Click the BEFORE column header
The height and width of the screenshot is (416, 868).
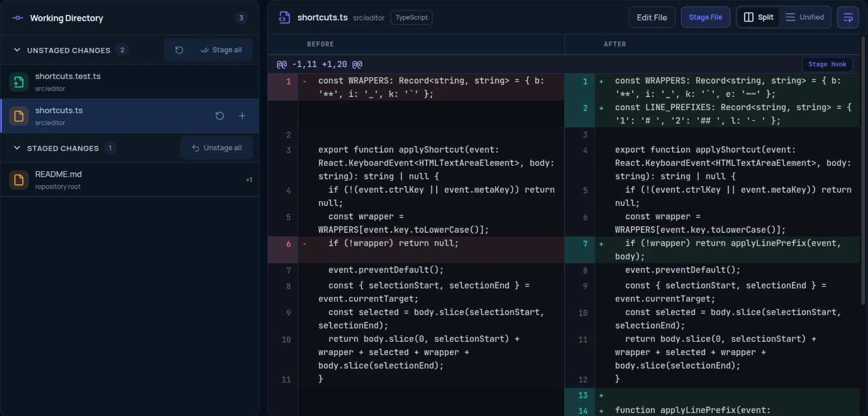[x=320, y=44]
